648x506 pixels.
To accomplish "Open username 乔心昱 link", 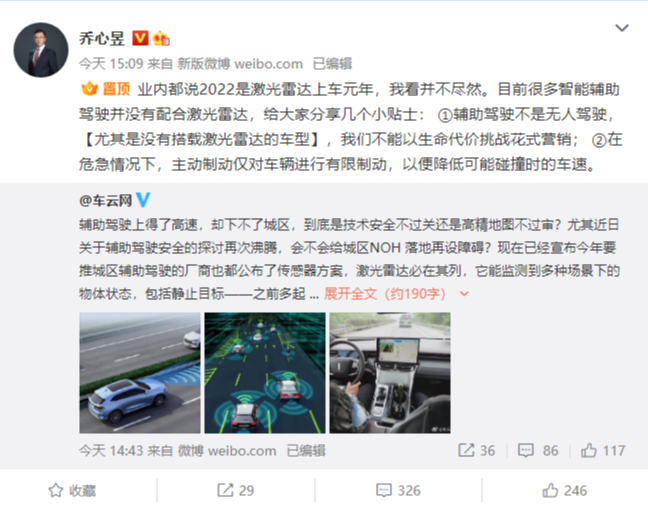I will point(102,38).
